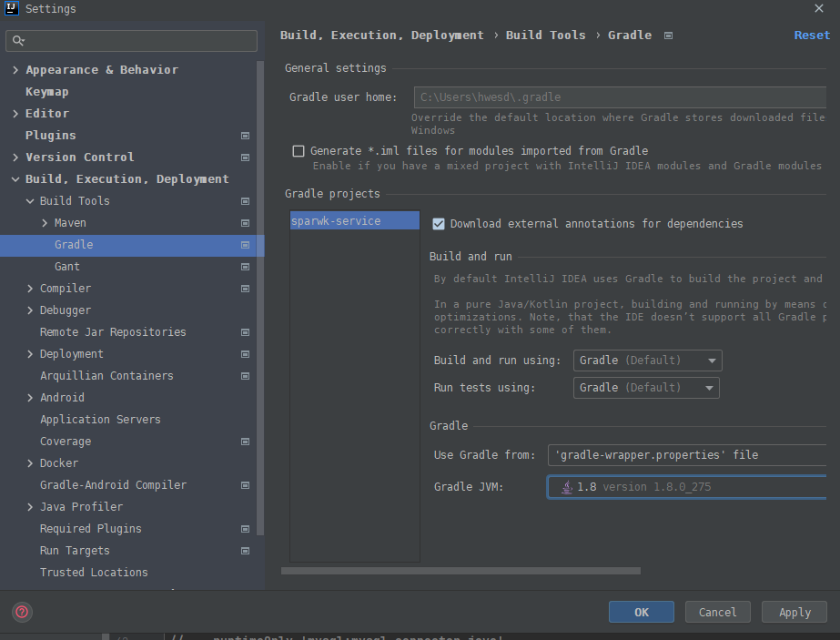The image size is (840, 640).
Task: Open Trusted Locations settings
Action: click(x=94, y=573)
